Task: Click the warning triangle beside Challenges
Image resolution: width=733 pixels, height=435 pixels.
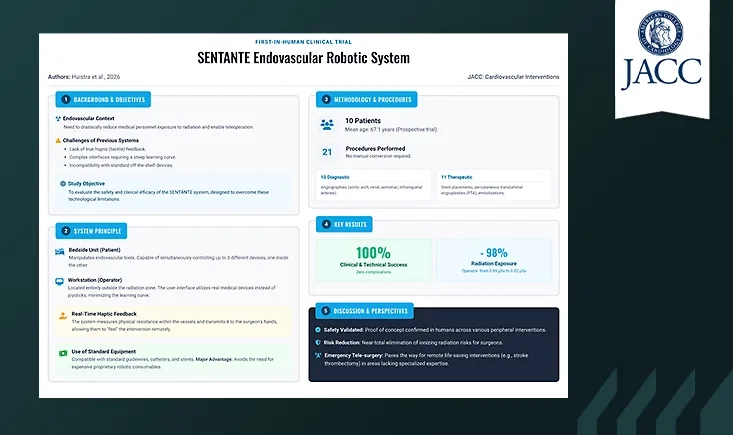Action: 58,140
